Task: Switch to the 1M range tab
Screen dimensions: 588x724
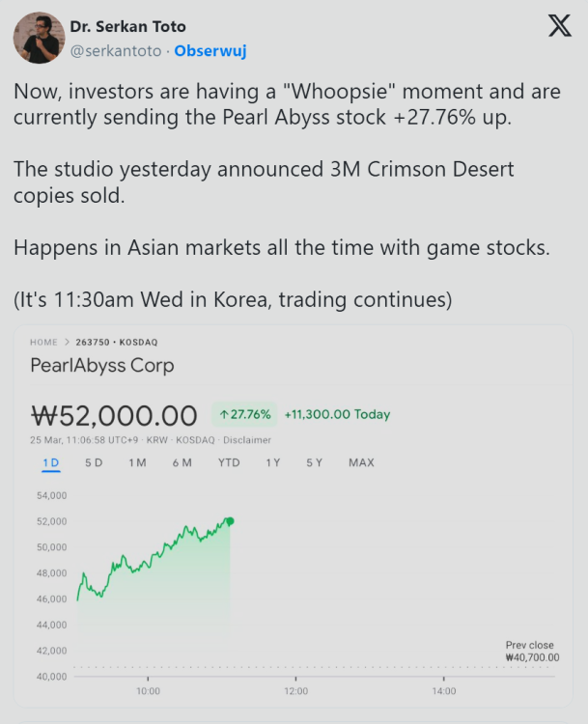Action: 137,462
